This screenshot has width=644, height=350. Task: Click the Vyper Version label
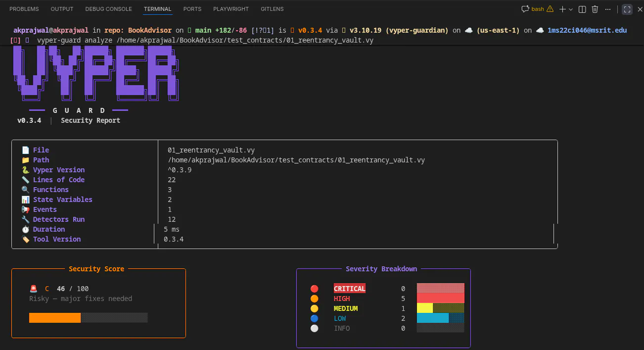click(59, 170)
